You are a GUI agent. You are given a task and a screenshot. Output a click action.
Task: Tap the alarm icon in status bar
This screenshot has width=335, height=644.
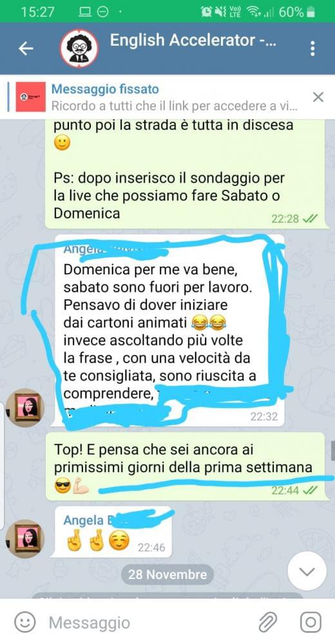(x=207, y=12)
